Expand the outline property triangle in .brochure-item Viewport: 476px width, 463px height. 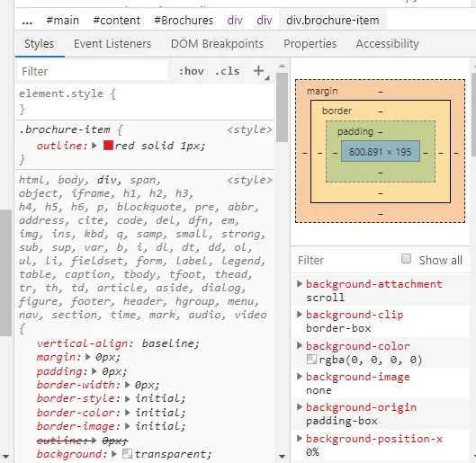[x=94, y=146]
